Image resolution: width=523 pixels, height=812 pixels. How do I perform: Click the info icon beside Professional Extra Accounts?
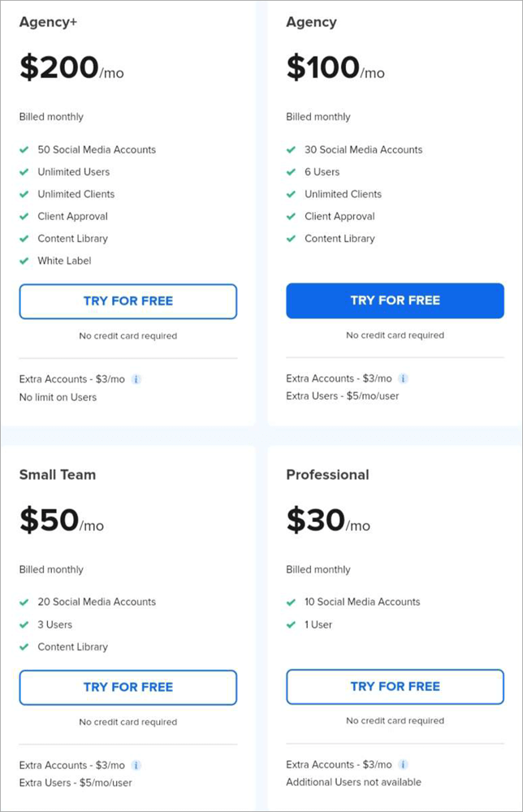404,764
